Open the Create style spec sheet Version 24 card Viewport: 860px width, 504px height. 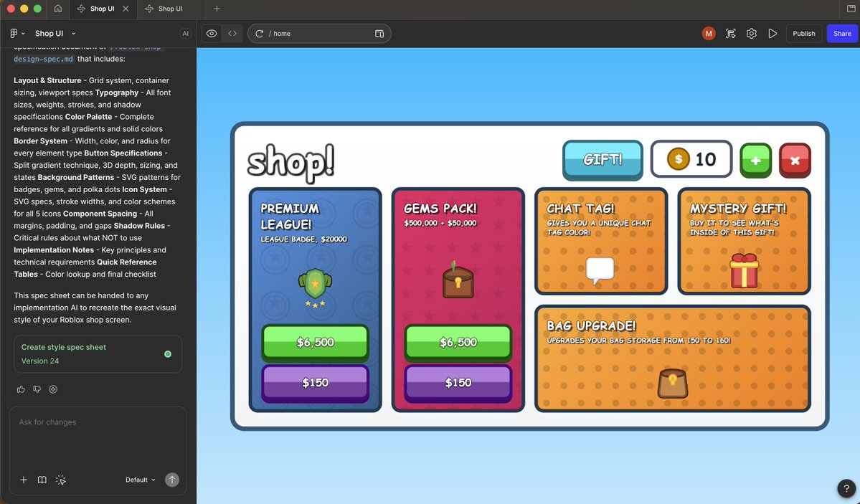click(98, 353)
